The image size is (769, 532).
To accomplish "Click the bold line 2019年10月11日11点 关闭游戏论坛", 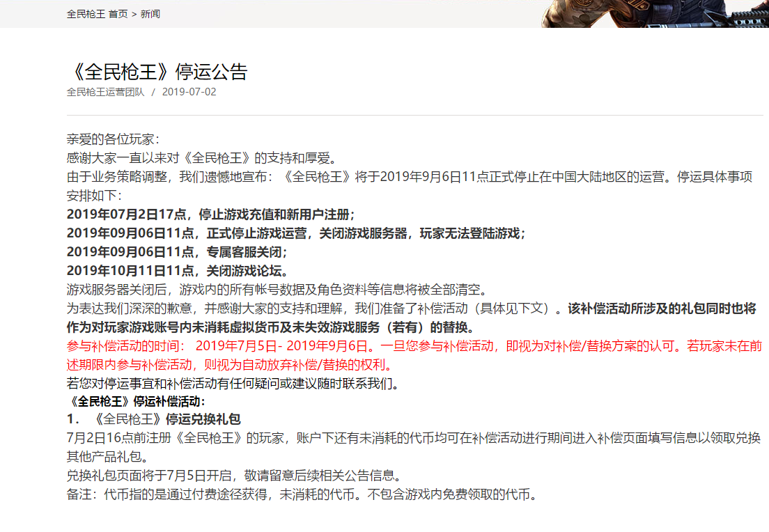I will tap(179, 270).
